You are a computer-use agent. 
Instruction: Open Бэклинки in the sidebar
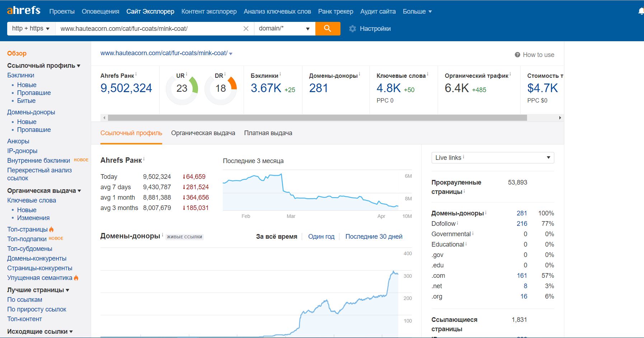pos(21,75)
